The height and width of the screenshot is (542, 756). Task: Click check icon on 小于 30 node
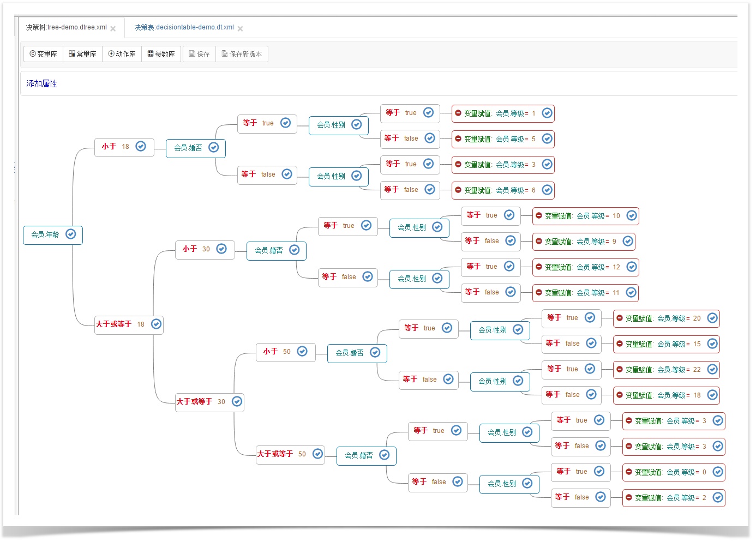click(221, 249)
